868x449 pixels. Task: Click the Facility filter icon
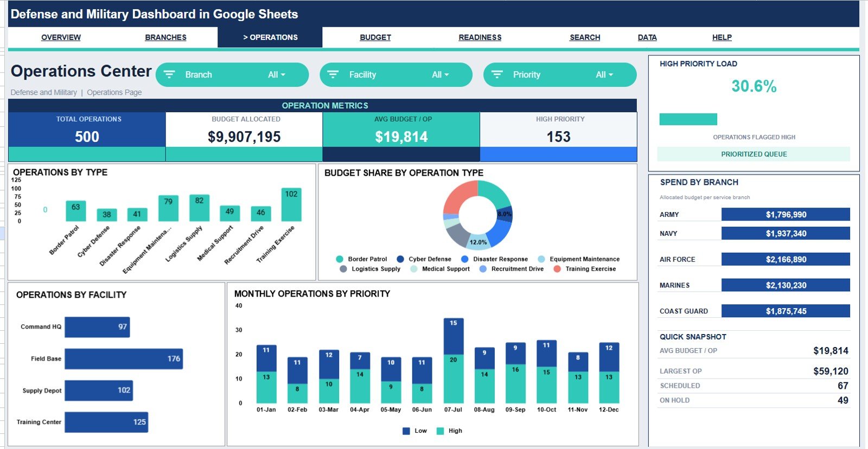click(x=333, y=74)
